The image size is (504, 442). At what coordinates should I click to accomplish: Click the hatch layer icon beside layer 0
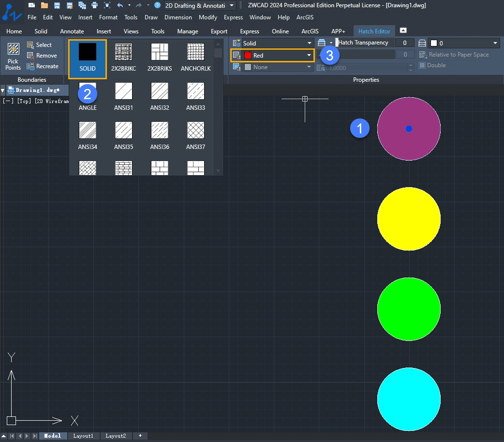tap(422, 43)
